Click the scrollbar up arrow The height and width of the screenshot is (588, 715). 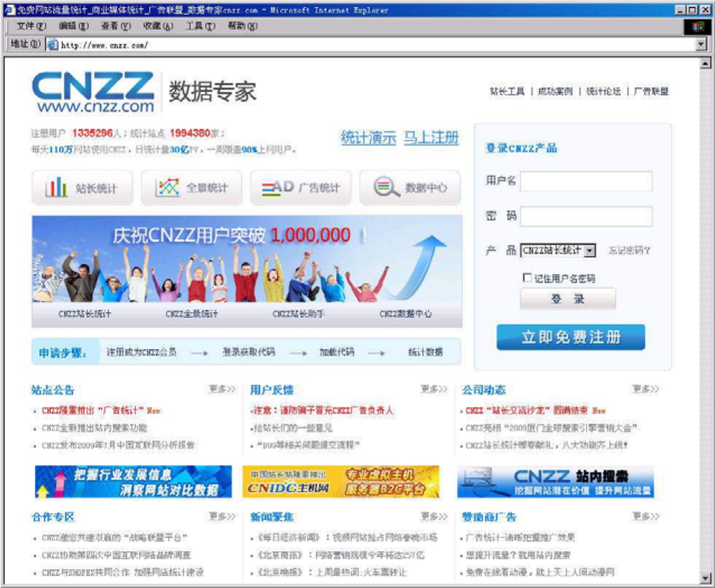pos(706,63)
